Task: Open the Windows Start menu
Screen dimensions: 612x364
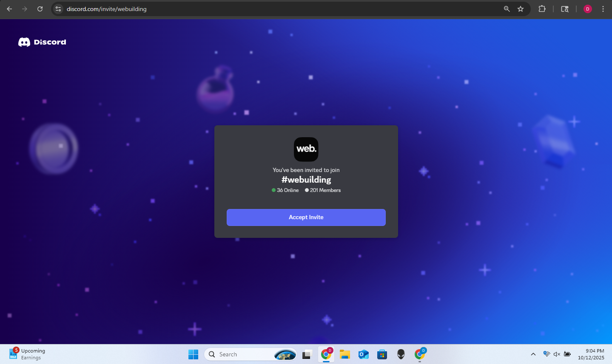Action: (193, 354)
